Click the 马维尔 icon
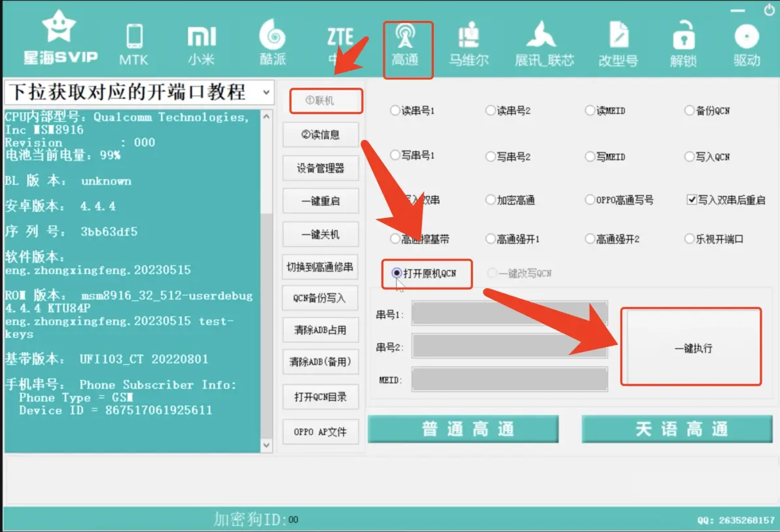Screen dimensions: 780x532 pos(469,43)
